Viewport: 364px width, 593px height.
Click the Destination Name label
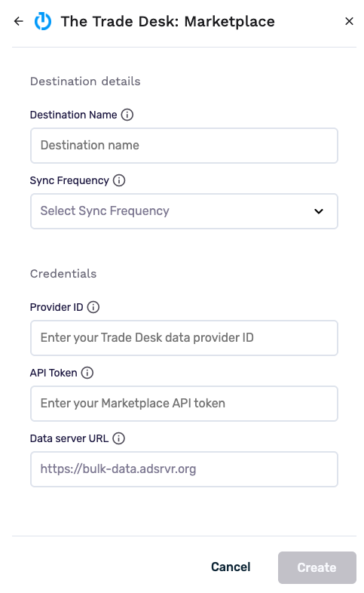[x=74, y=115]
